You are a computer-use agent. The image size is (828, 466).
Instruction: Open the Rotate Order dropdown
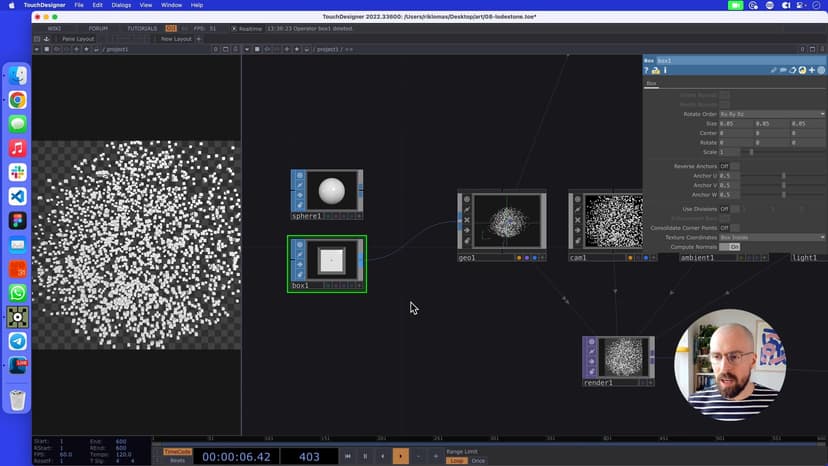click(772, 114)
